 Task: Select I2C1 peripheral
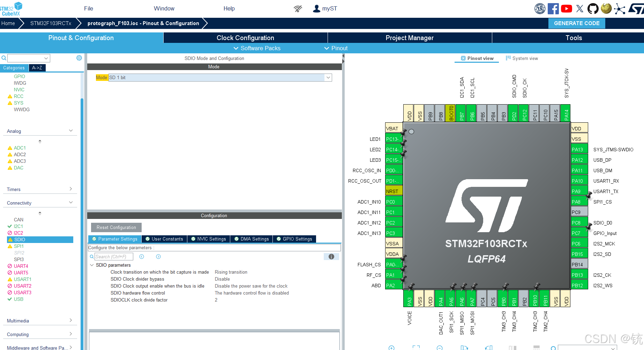coord(18,226)
